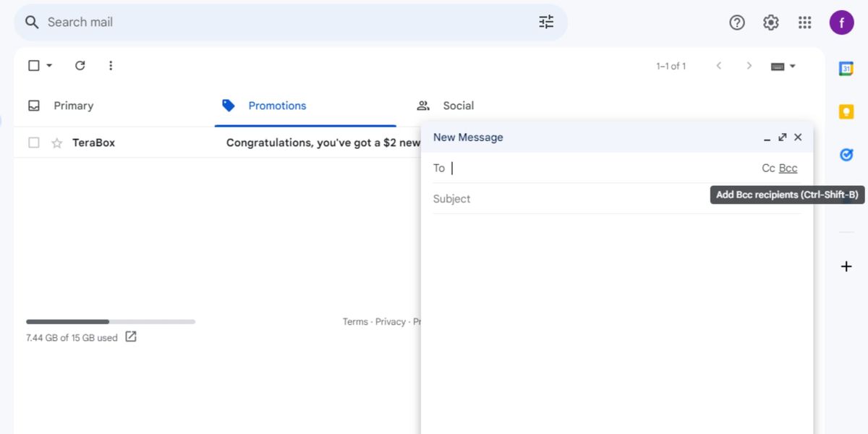Click the storage usage progress bar
Viewport: 868px width, 434px height.
(110, 321)
